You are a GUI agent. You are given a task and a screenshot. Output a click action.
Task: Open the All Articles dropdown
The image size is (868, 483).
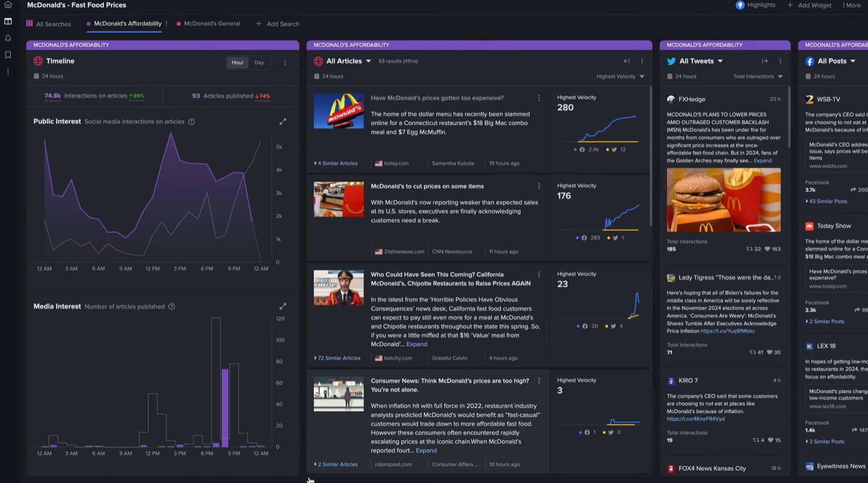pos(349,61)
